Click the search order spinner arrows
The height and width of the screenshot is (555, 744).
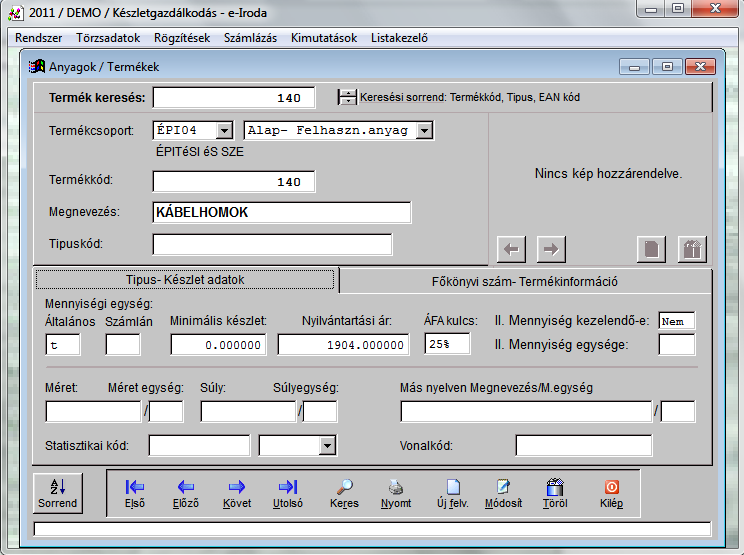[x=347, y=97]
